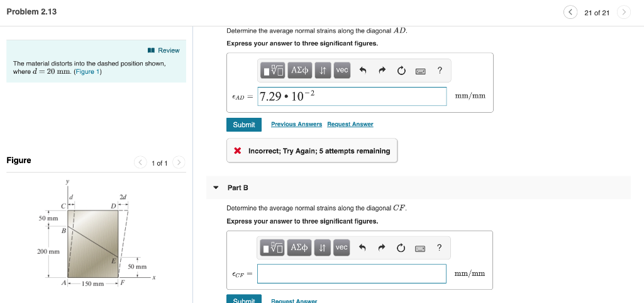Click the 'Incorrect; Try Again' feedback message
This screenshot has width=644, height=303.
click(x=312, y=151)
